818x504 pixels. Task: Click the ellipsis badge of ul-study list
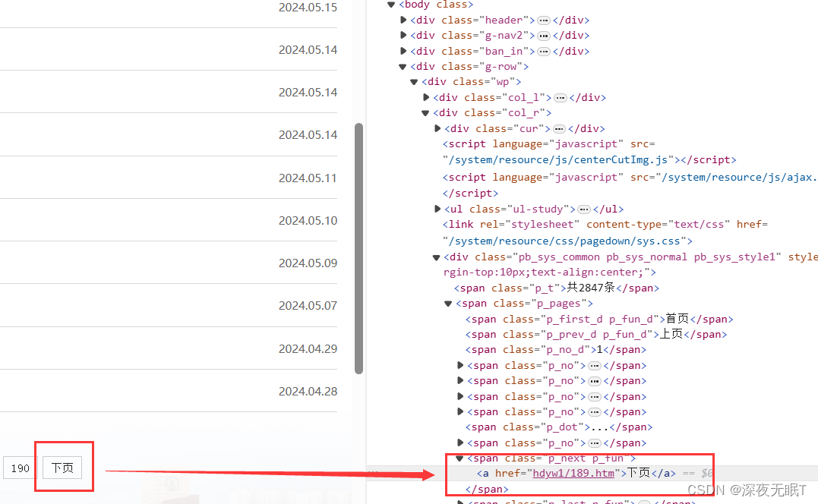(583, 209)
